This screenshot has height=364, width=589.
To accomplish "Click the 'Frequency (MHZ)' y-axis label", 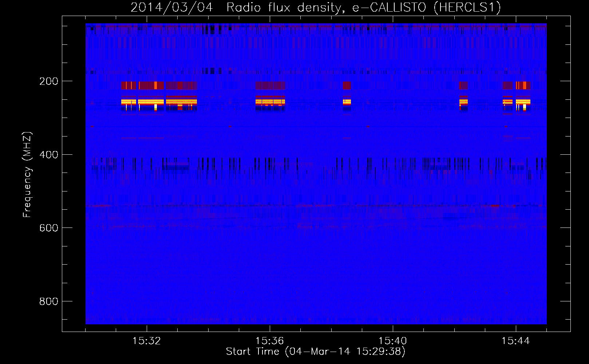I will point(27,175).
